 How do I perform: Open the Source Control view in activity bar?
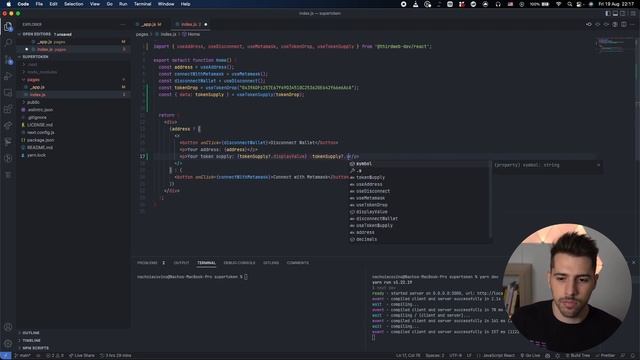pyautogui.click(x=8, y=60)
